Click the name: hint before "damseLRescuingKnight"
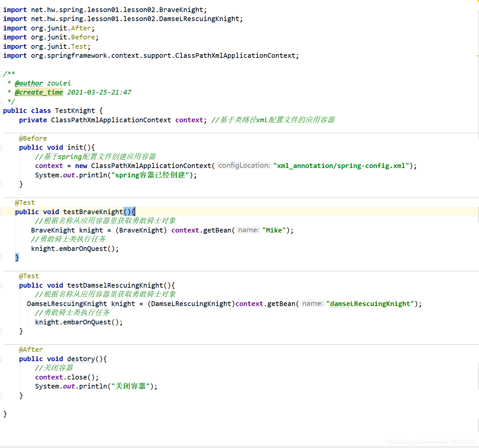 tap(312, 303)
